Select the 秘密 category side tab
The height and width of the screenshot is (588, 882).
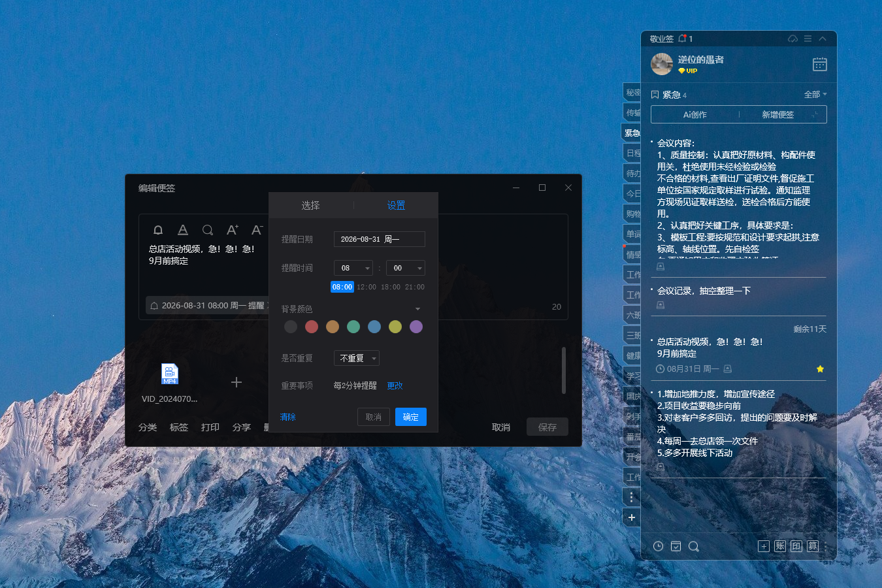click(632, 92)
